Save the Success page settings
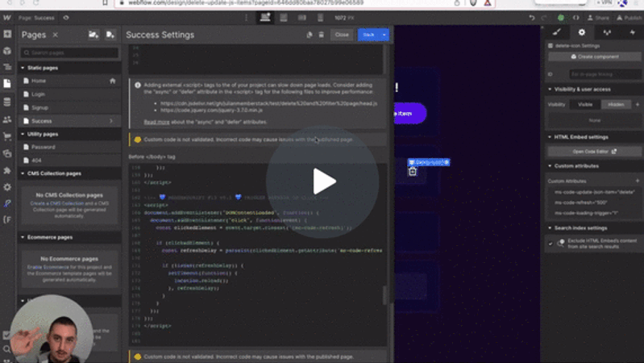This screenshot has height=363, width=644. pos(369,35)
